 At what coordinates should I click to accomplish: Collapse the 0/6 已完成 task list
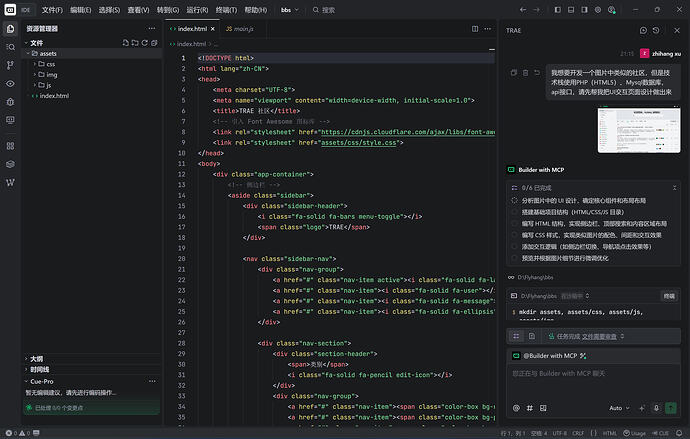point(674,188)
